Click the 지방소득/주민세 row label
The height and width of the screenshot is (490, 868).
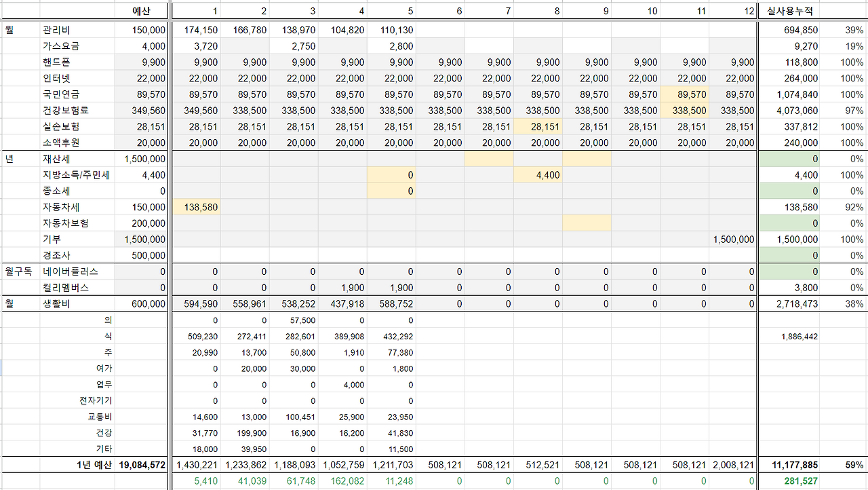tap(76, 175)
